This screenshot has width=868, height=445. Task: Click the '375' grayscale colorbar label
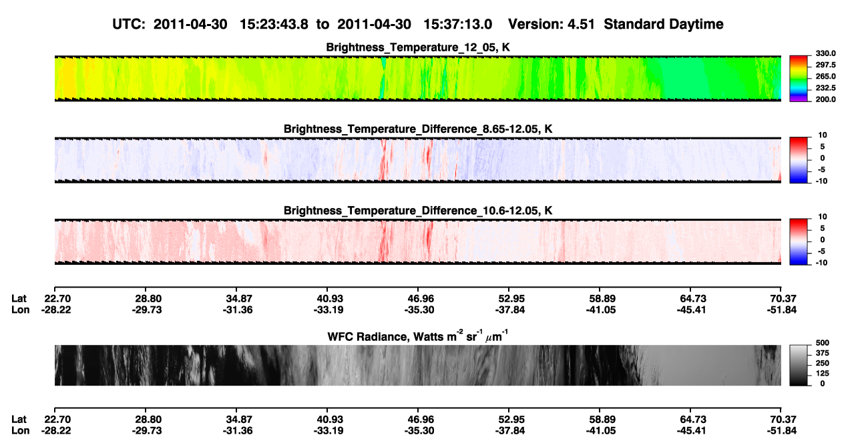[x=823, y=353]
